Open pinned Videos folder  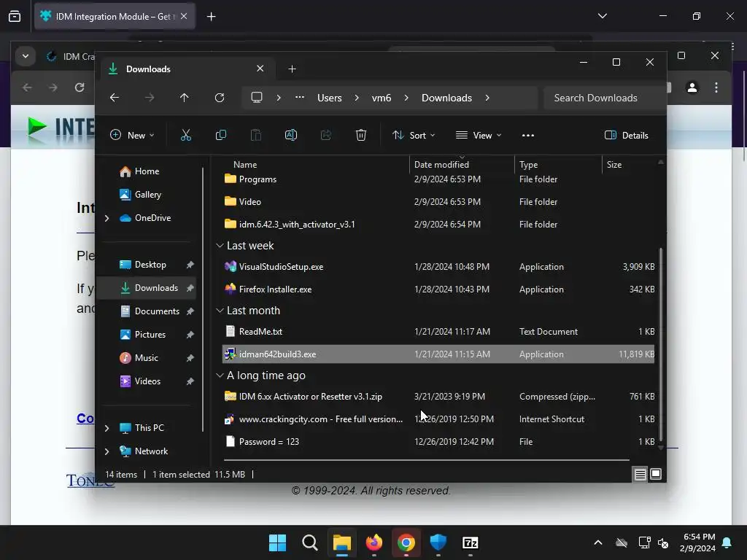click(x=147, y=381)
